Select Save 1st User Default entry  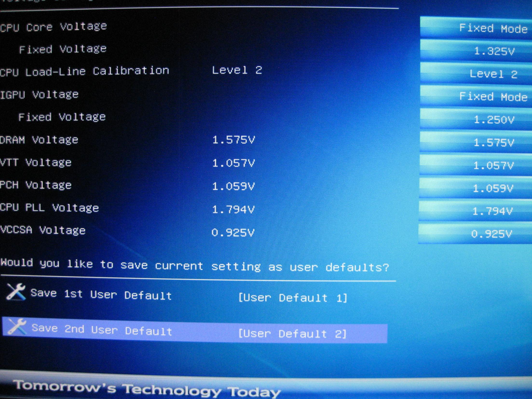click(x=101, y=294)
